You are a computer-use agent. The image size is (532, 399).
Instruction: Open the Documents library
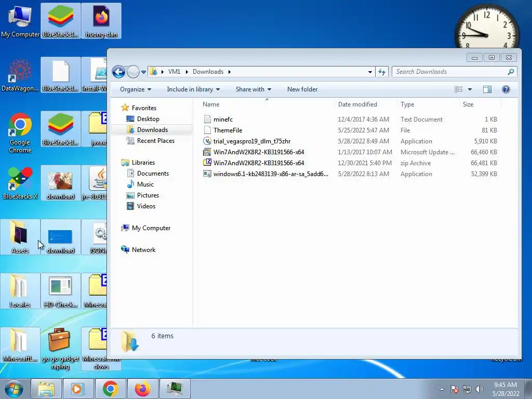(x=153, y=174)
